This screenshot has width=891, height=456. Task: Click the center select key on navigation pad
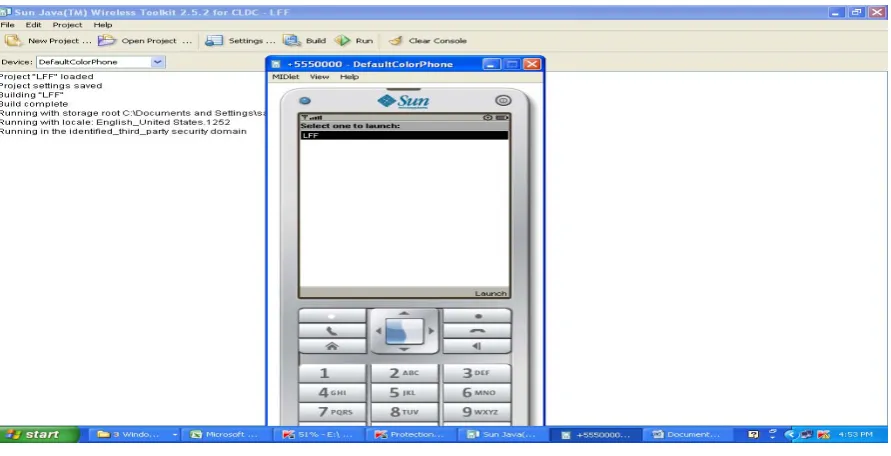[405, 331]
